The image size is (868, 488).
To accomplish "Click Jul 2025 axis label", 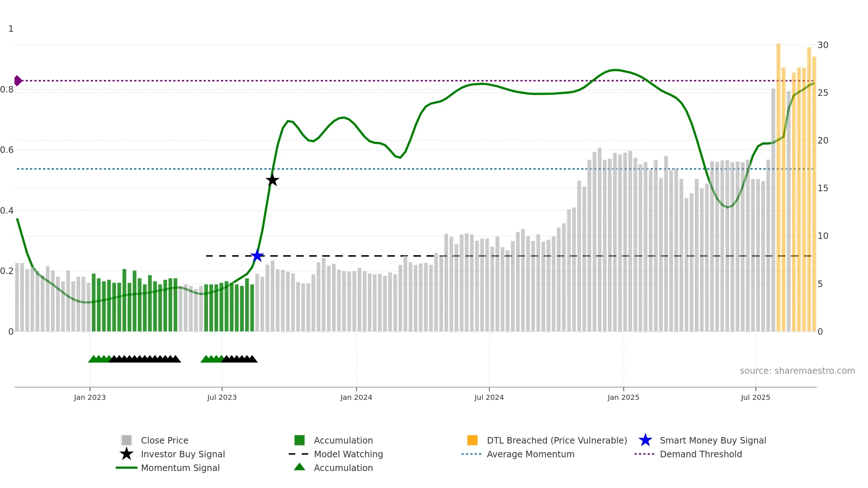I will pyautogui.click(x=756, y=397).
